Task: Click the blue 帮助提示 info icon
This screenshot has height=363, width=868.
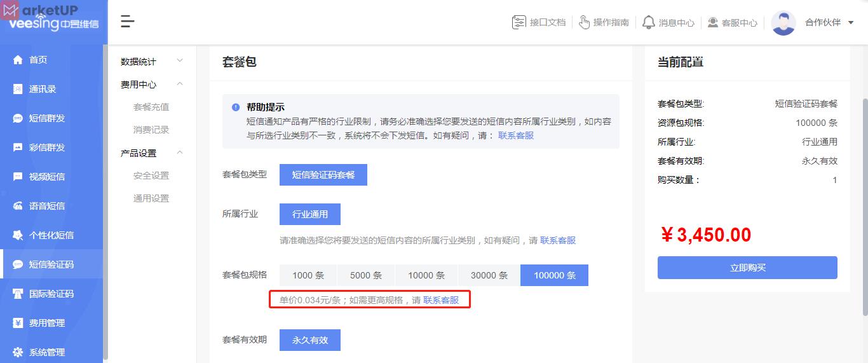Action: pyautogui.click(x=236, y=107)
